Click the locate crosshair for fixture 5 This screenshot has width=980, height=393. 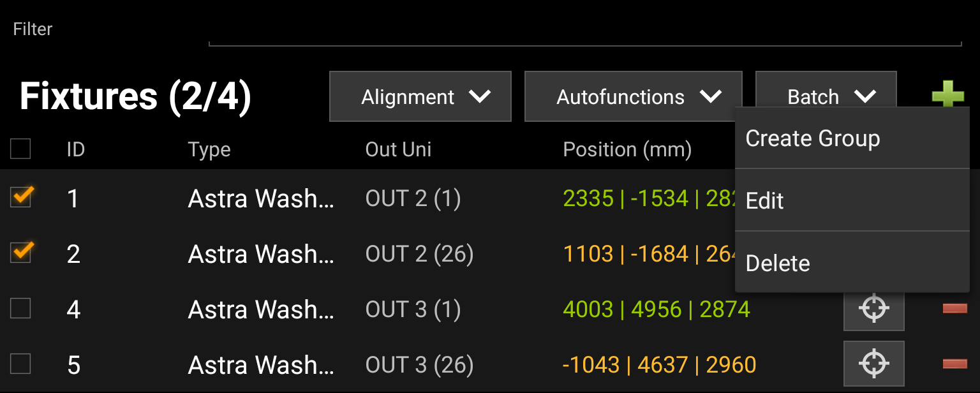(873, 364)
